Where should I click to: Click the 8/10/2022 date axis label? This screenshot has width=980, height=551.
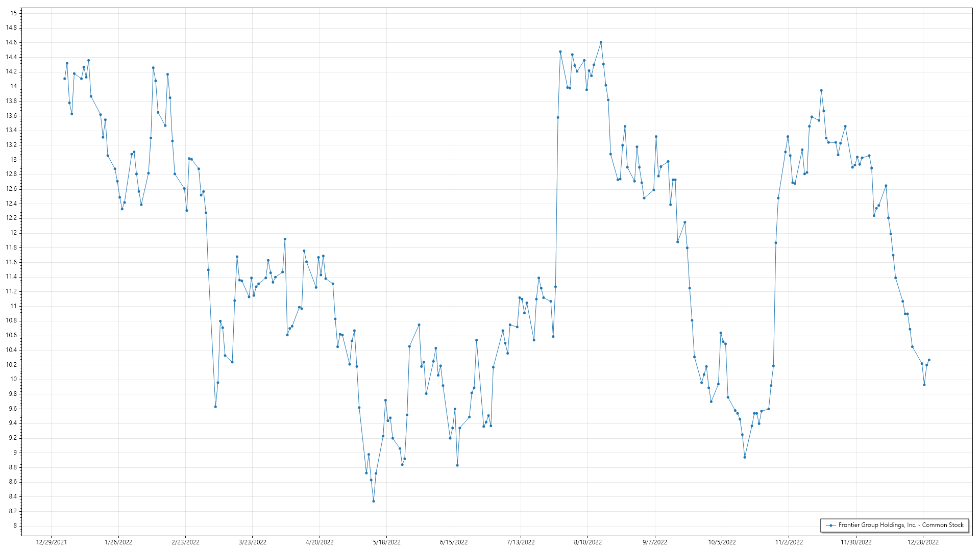click(587, 542)
